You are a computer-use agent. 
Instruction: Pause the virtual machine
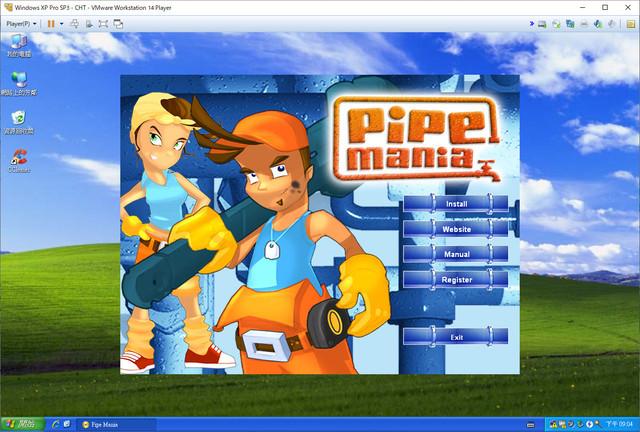[x=51, y=24]
